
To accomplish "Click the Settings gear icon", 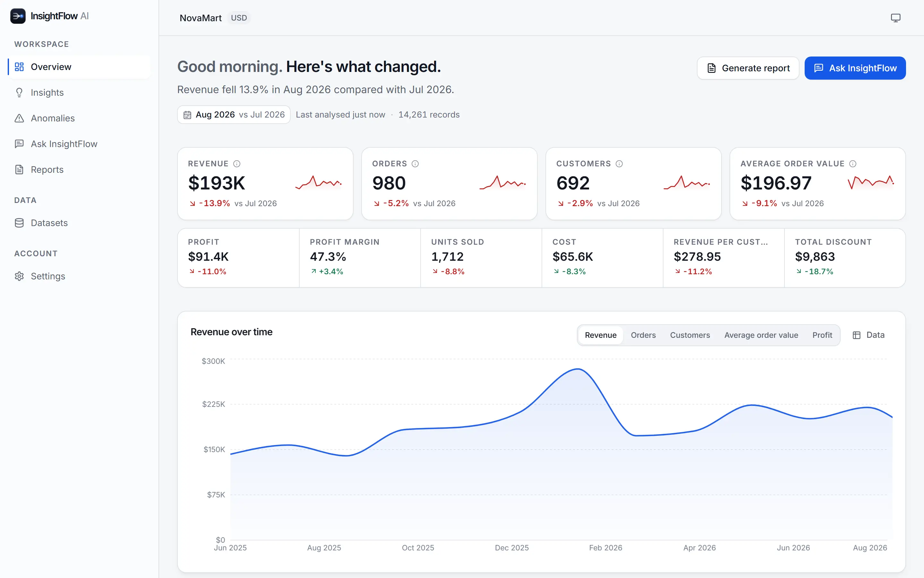I will point(19,276).
